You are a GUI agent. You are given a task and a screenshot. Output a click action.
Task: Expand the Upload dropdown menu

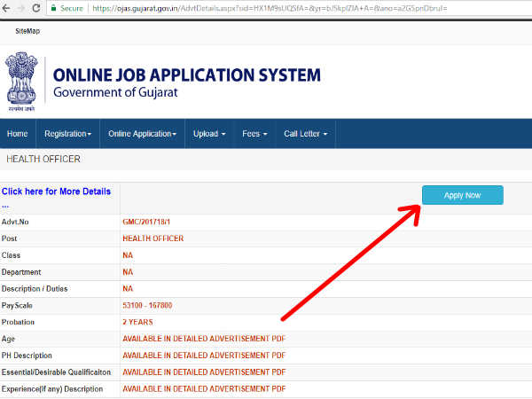pyautogui.click(x=209, y=134)
